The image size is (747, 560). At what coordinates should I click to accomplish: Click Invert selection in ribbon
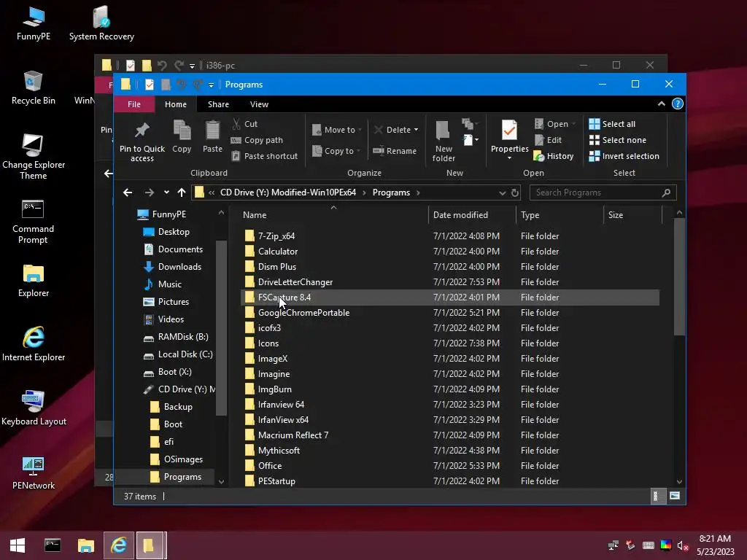pyautogui.click(x=624, y=156)
